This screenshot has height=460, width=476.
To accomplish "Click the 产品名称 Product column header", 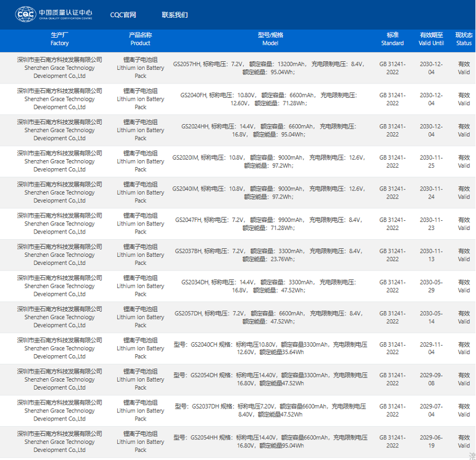I will (140, 39).
